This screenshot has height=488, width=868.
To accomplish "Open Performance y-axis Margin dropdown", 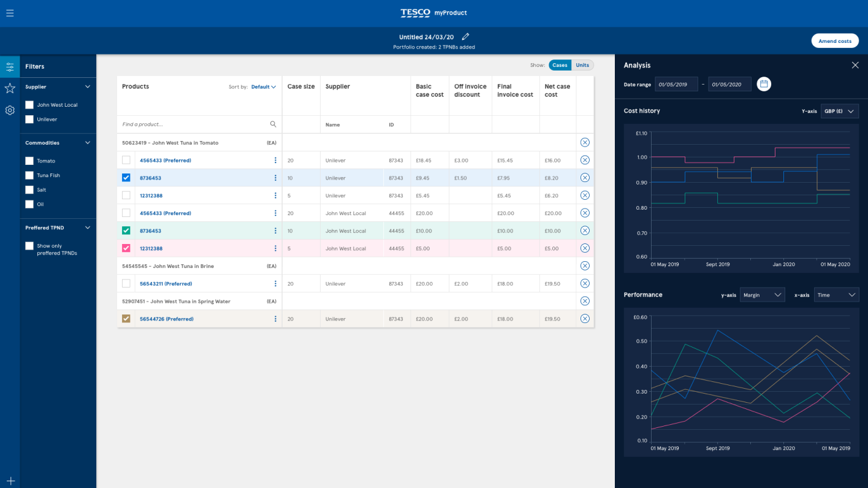I will [x=762, y=295].
